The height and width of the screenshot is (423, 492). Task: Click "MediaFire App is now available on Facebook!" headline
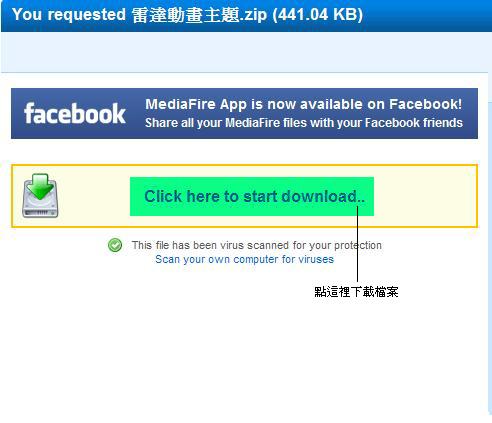pos(304,104)
